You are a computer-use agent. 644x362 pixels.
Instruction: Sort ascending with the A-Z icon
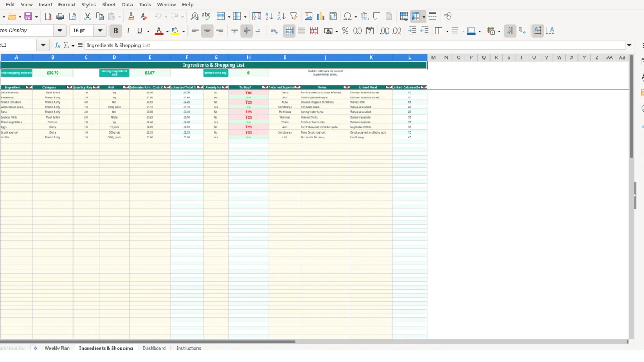click(269, 17)
